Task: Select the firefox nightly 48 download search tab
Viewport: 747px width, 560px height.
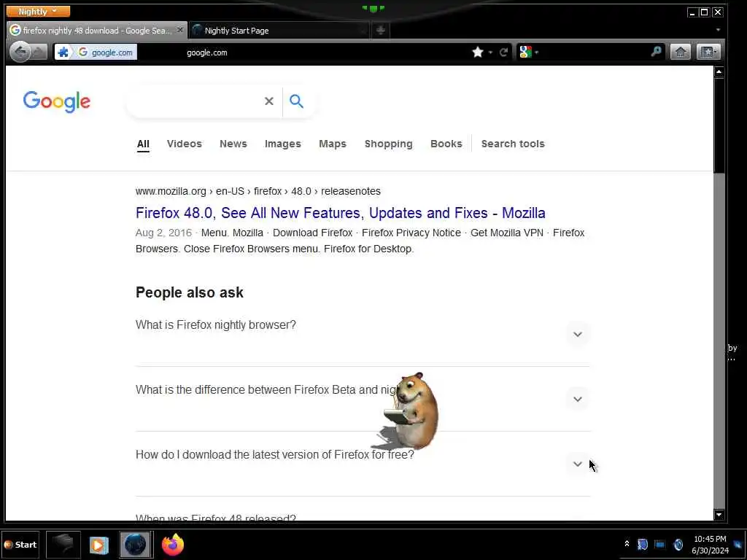Action: (x=97, y=30)
